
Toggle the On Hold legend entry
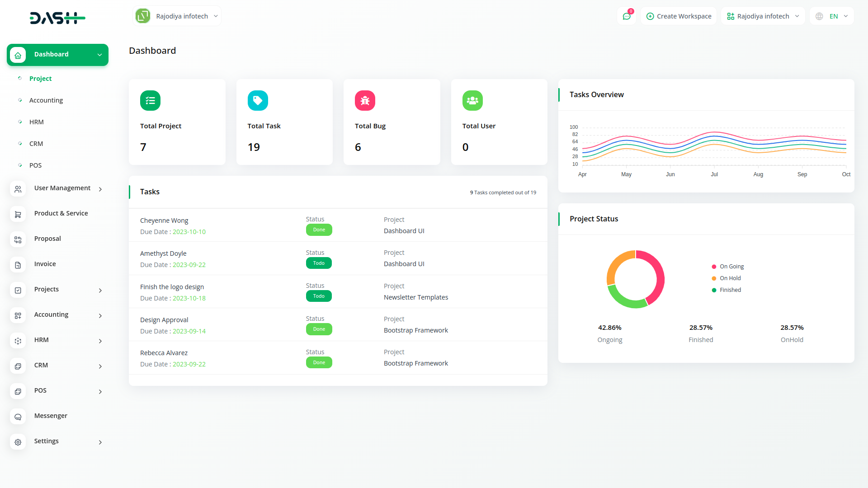[726, 278]
